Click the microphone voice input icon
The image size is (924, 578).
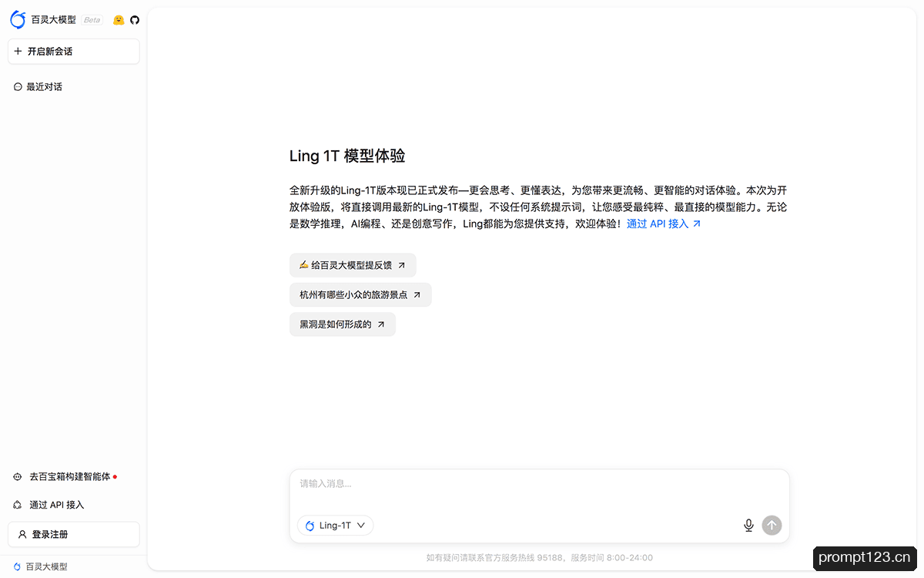click(748, 526)
